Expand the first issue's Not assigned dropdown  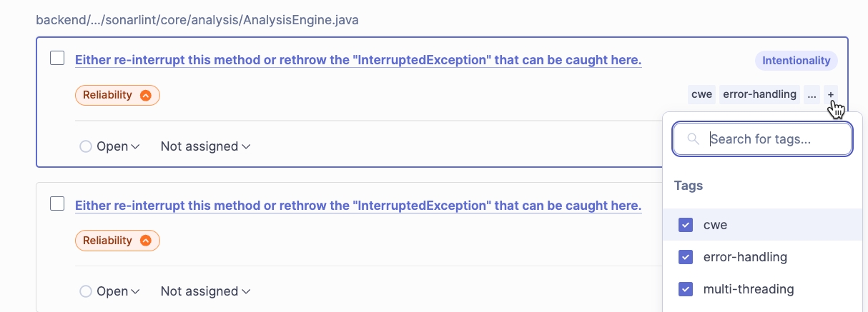pos(205,146)
